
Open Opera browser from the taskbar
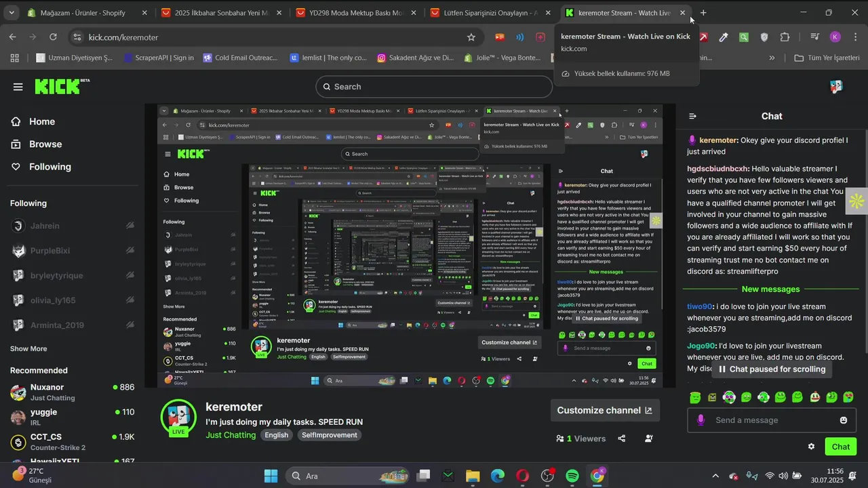point(522,476)
